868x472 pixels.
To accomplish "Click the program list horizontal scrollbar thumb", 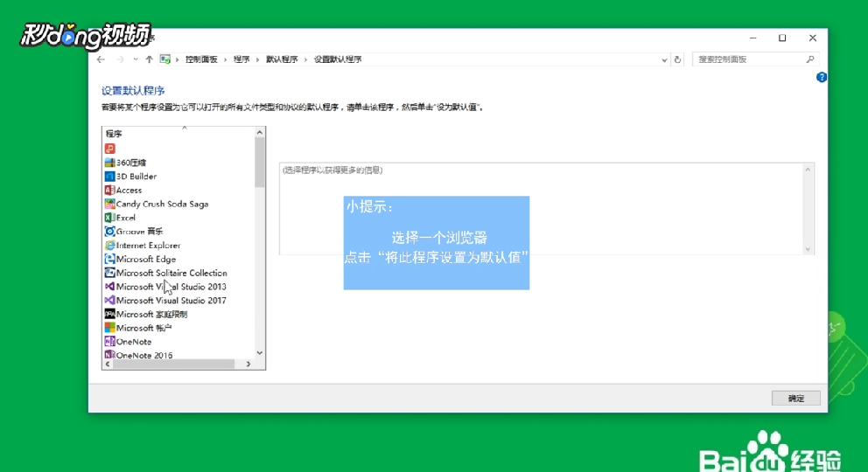I will point(174,364).
